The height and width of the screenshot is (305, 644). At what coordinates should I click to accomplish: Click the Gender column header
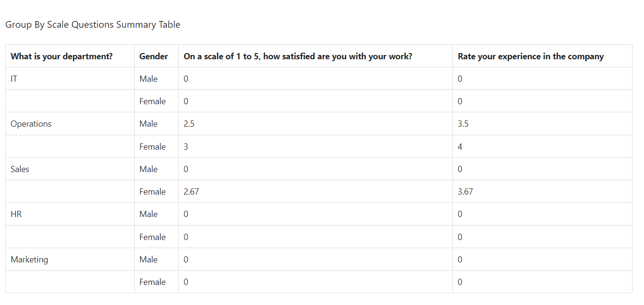(153, 56)
